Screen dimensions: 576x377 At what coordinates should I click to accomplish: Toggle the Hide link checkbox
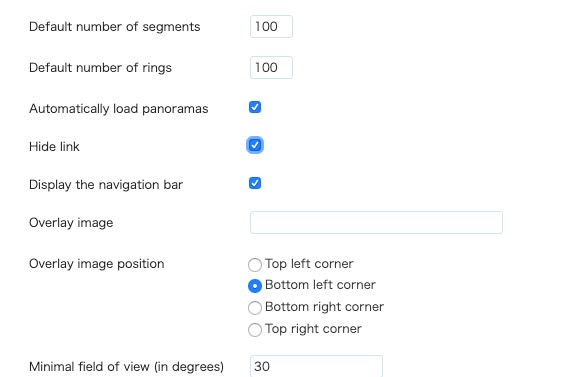255,145
